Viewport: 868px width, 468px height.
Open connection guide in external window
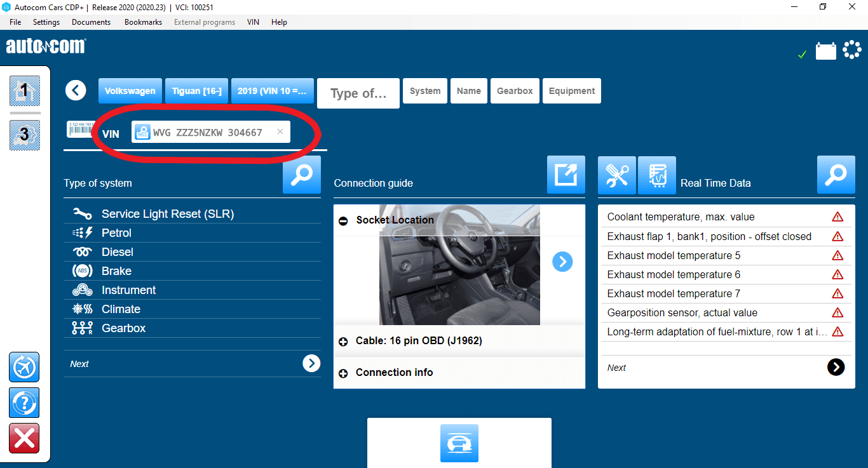[x=566, y=175]
